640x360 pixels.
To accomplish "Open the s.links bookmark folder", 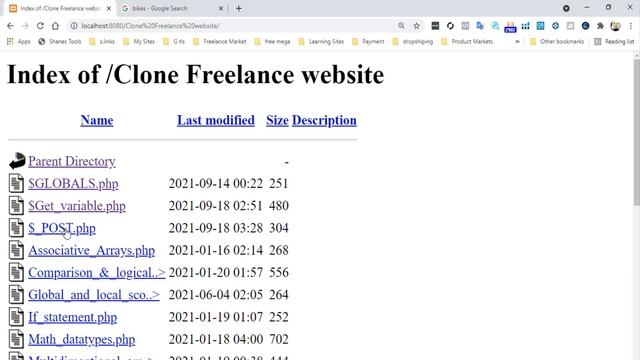I will [102, 41].
